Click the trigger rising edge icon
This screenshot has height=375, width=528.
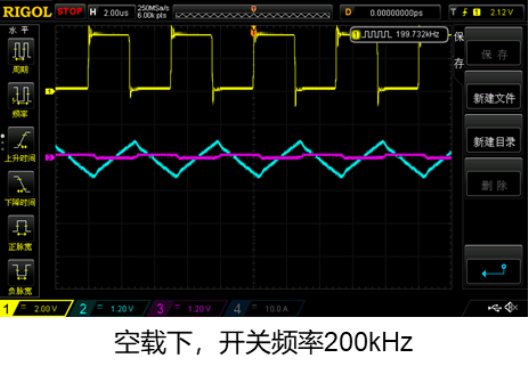(465, 12)
